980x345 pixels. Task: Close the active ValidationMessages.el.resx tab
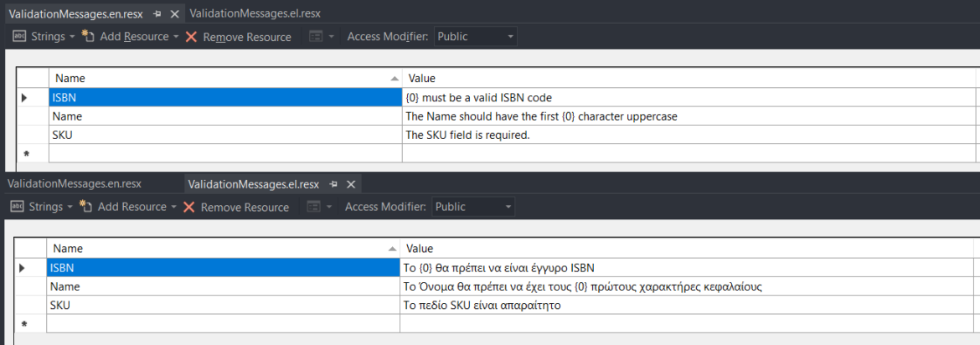point(351,184)
